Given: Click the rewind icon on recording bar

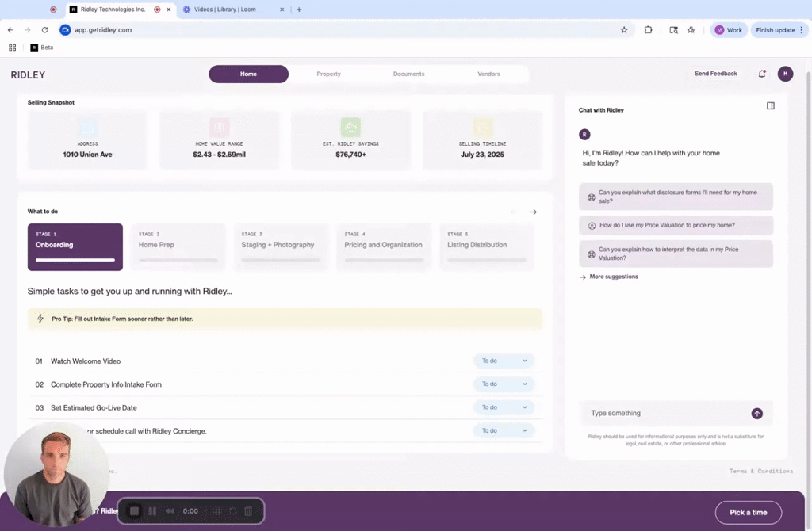Looking at the screenshot, I should [x=170, y=511].
